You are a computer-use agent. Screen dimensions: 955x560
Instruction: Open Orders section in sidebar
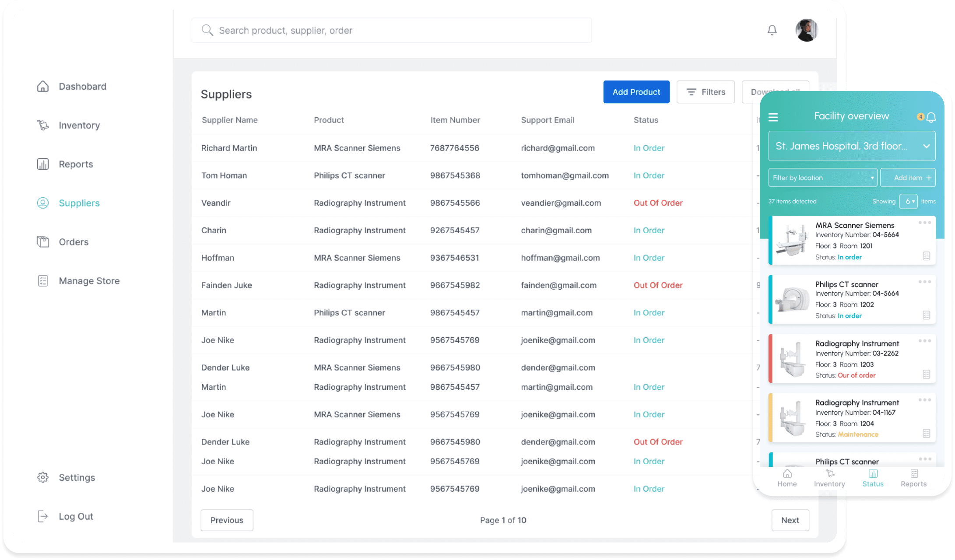[x=74, y=242]
